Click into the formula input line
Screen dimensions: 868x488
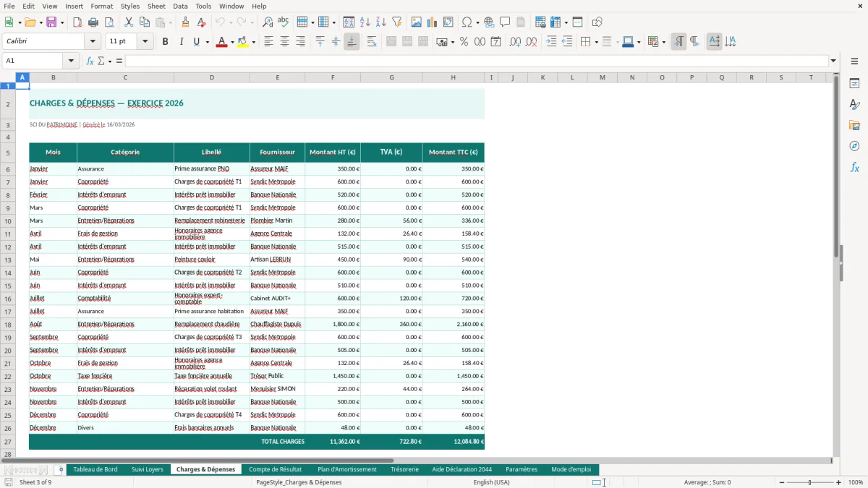pyautogui.click(x=477, y=61)
